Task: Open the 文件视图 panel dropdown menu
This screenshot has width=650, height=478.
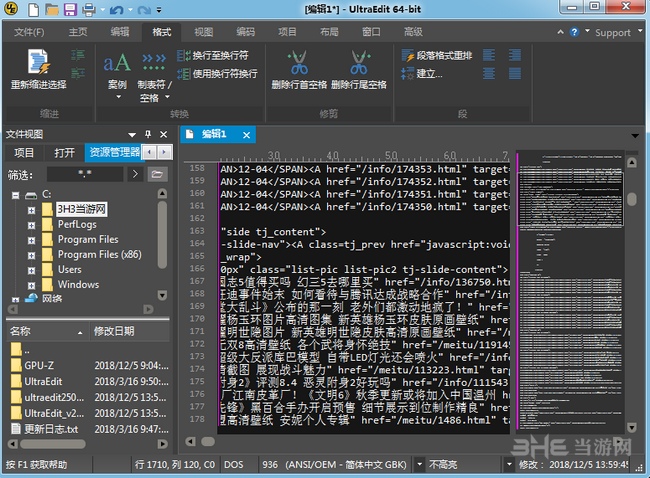Action: coord(132,135)
